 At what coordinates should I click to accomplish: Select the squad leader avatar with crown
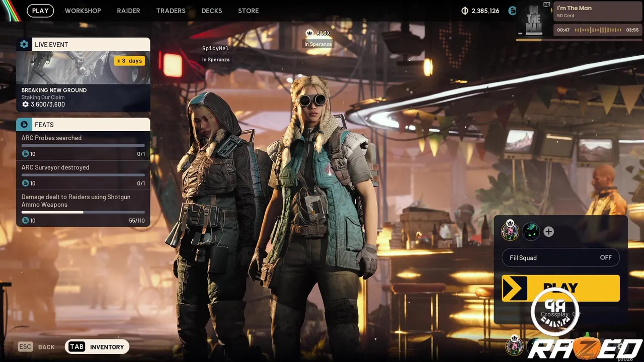(510, 231)
